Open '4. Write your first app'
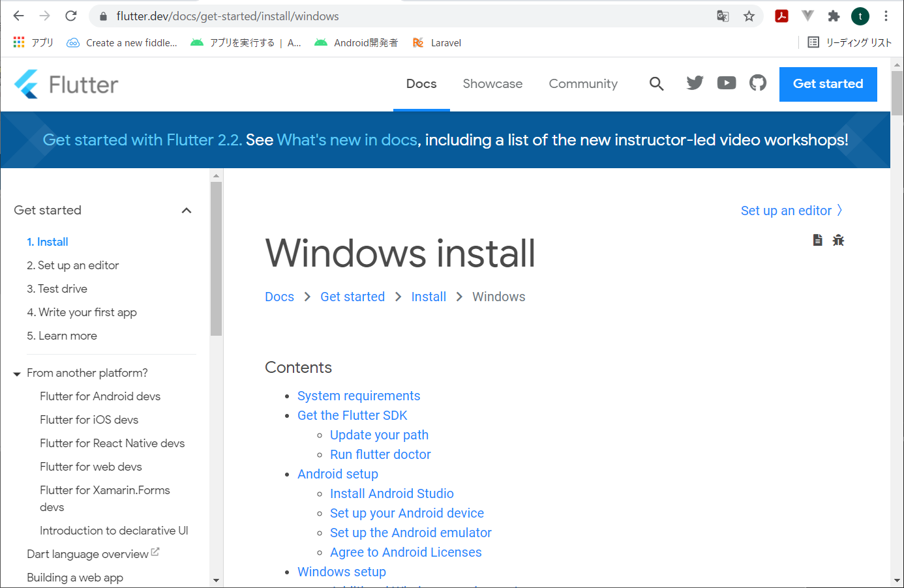 point(82,312)
